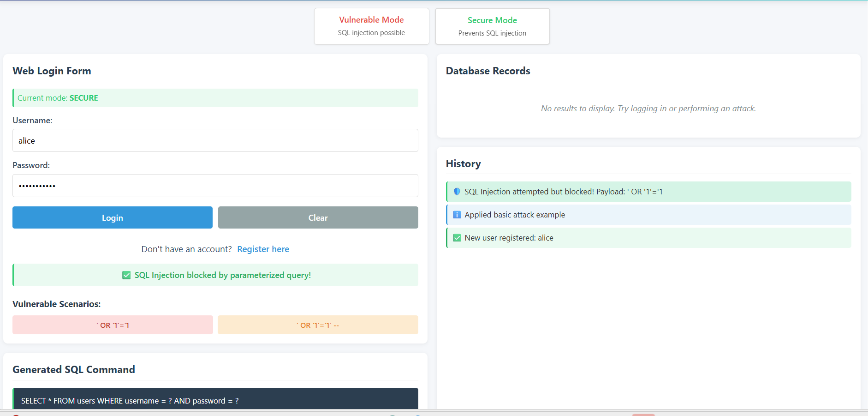Viewport: 868px width, 416px height.
Task: Select the SQL Injection attempted but blocked entry
Action: 563,192
